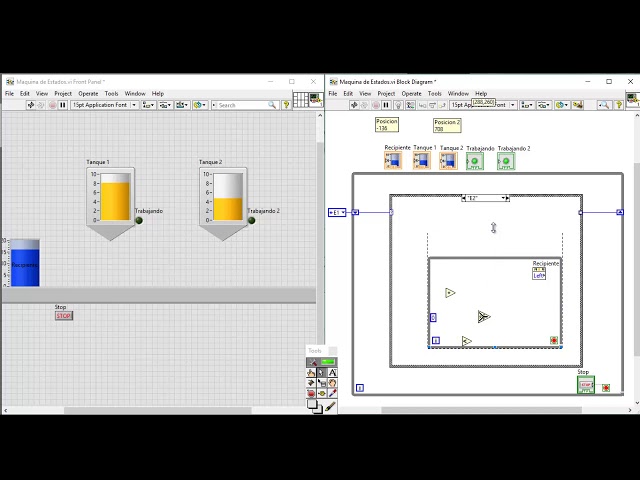The height and width of the screenshot is (480, 640).
Task: Pause execution in the Front Panel toolbar
Action: click(x=63, y=104)
